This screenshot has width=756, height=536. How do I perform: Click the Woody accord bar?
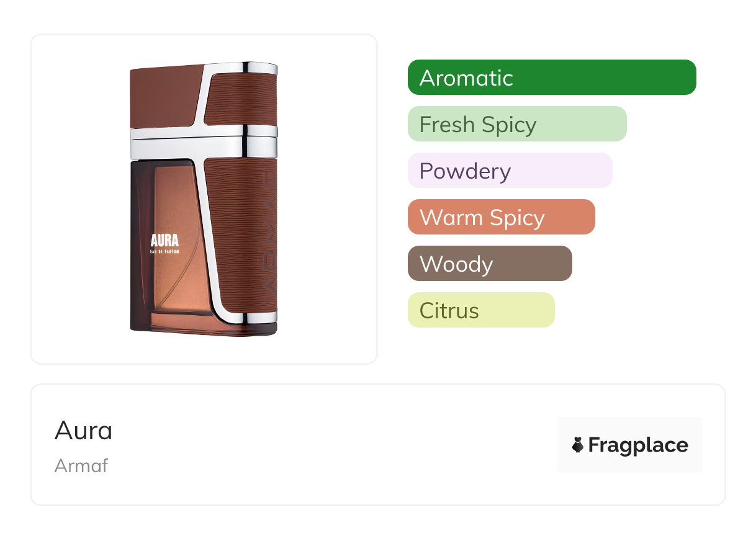[489, 264]
